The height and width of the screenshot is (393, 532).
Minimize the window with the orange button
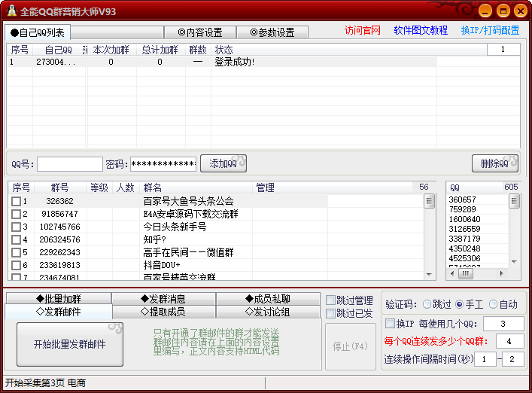(485, 11)
